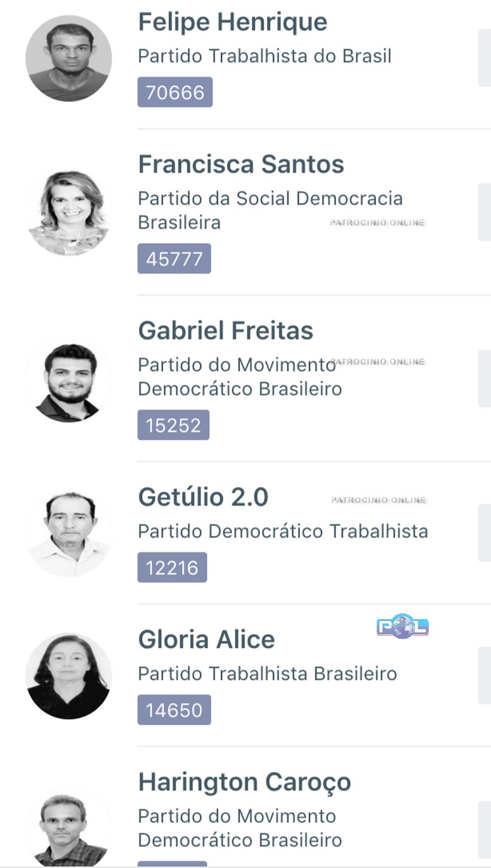491x868 pixels.
Task: Click the 14650 number badge
Action: click(174, 710)
